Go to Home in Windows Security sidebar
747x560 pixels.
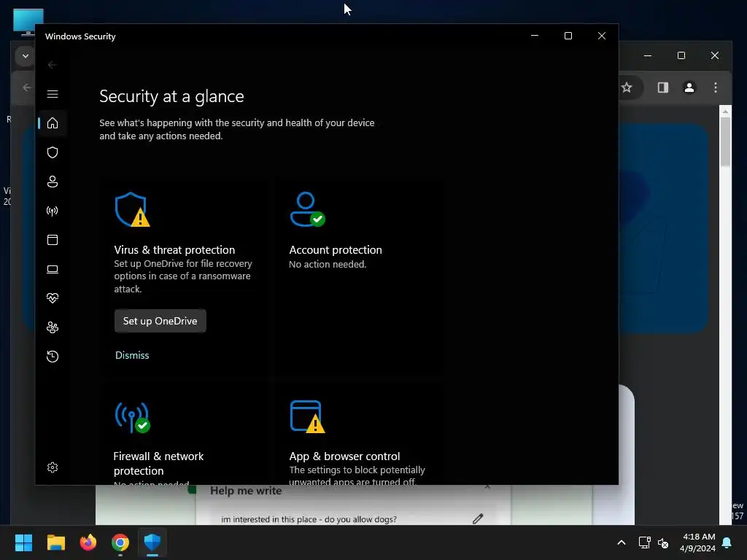(x=53, y=123)
